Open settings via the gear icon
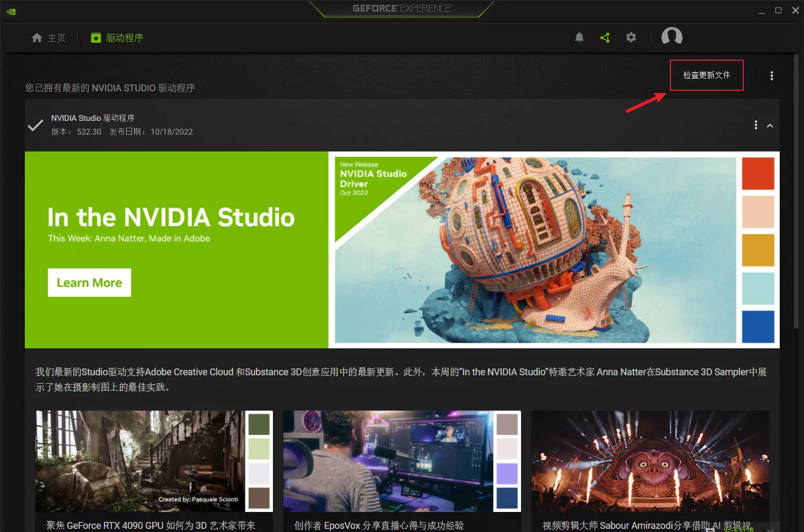Viewport: 804px width, 532px height. click(631, 37)
